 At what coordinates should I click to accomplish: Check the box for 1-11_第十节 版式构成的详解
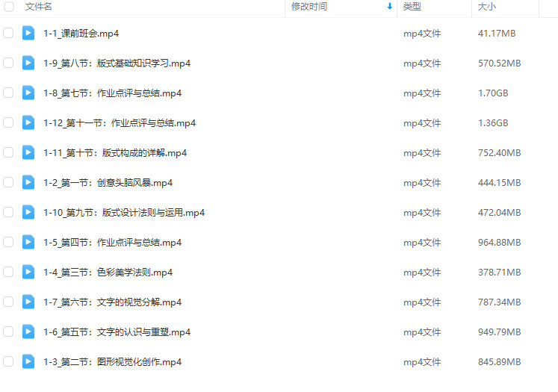(8, 152)
